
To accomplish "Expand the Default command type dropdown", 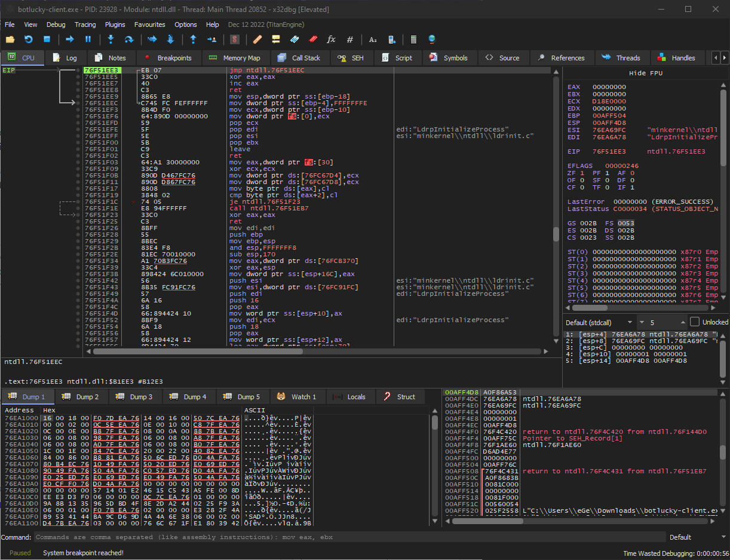I will pos(696,537).
